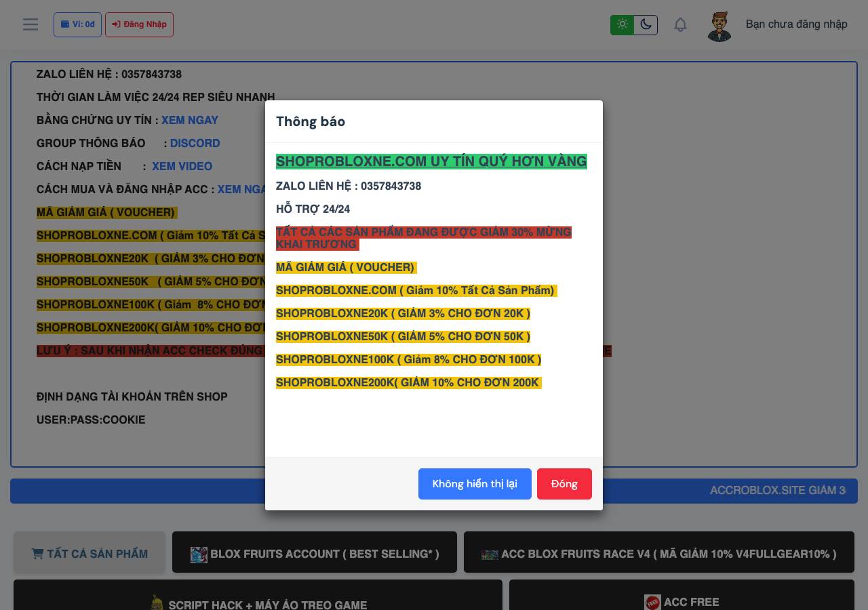Open the XEM VIDEO deposit guide link

coord(182,166)
